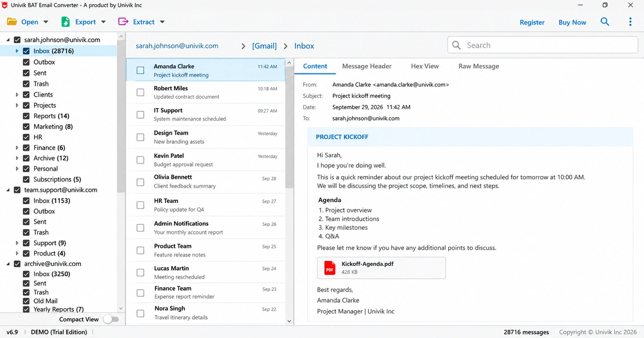Expand the Projects folder arrow
The image size is (644, 338).
point(17,105)
